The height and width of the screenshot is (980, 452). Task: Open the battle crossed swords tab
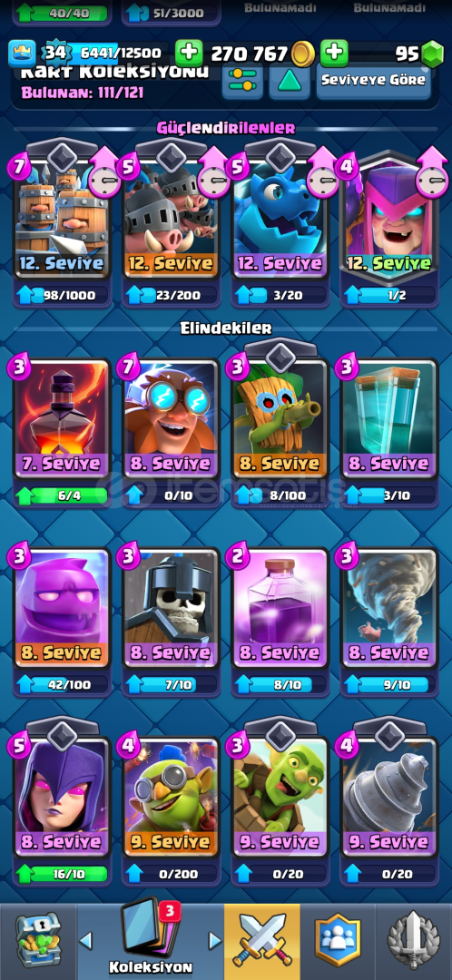(262, 941)
